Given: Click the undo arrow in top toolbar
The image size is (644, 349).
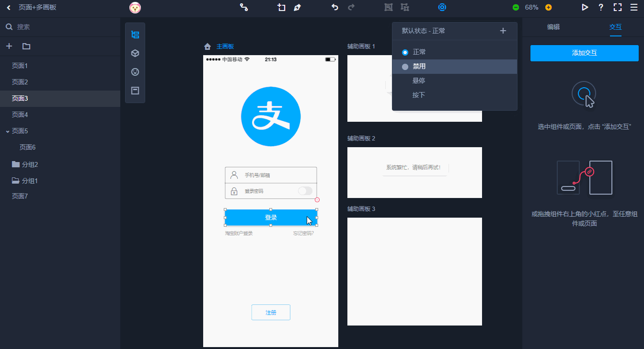Looking at the screenshot, I should pos(334,7).
